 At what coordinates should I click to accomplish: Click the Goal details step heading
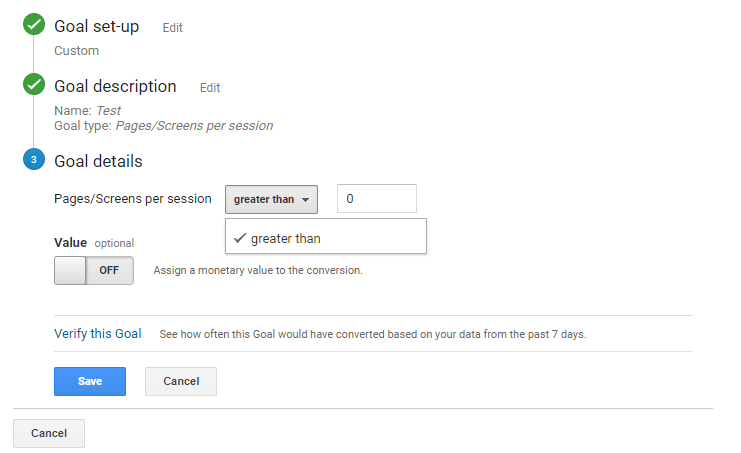[98, 161]
